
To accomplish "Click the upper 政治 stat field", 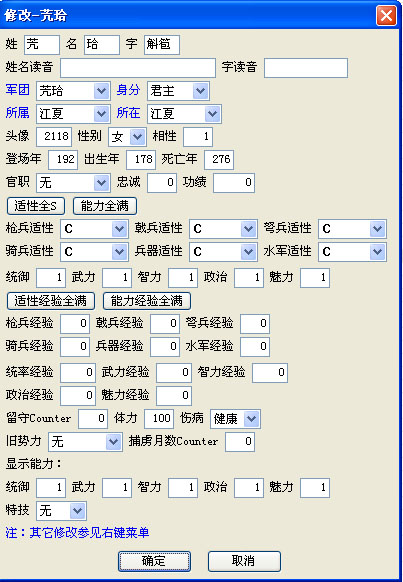I will pyautogui.click(x=249, y=278).
